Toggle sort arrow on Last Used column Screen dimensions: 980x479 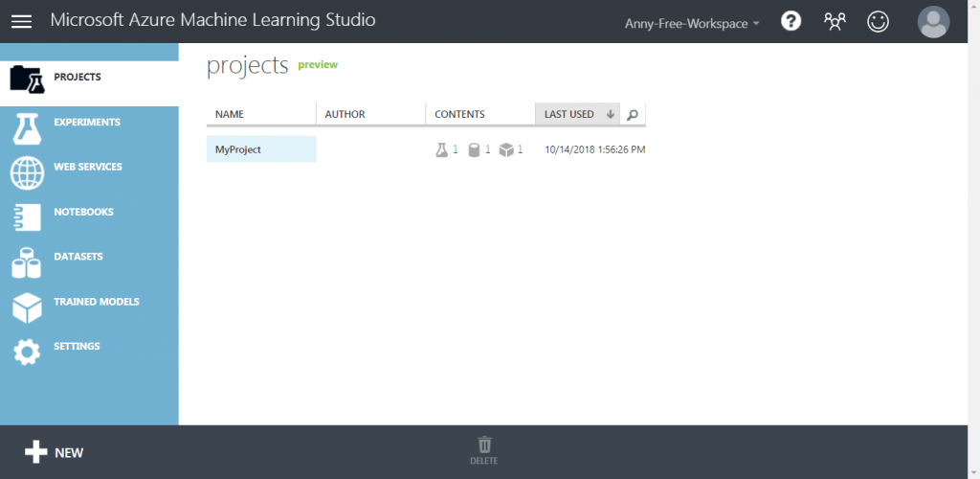[611, 114]
